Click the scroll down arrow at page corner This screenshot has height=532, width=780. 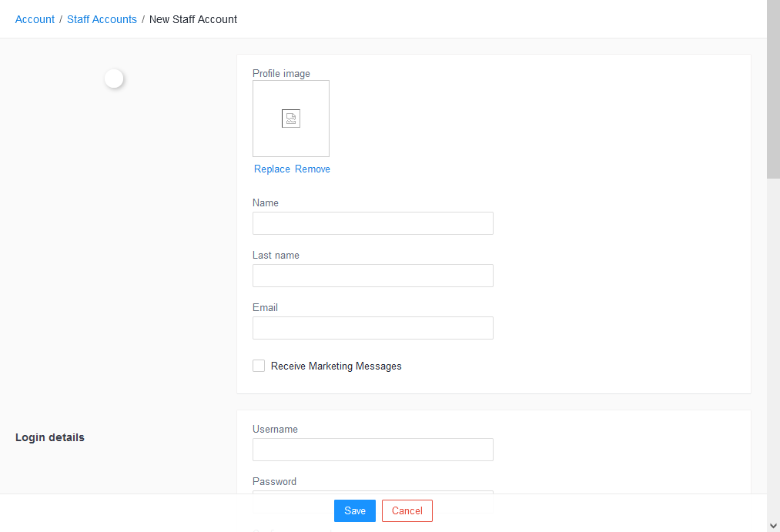(773, 525)
